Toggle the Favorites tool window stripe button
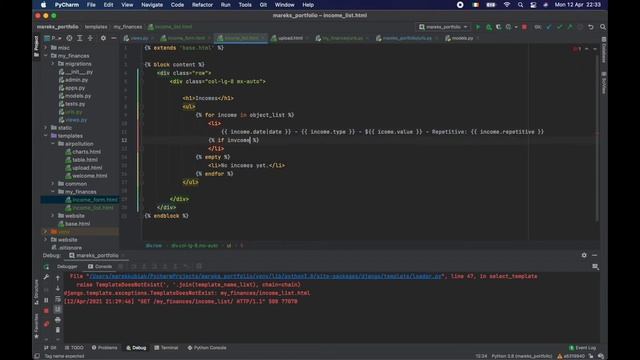Viewport: 640px width, 360px height. [36, 326]
